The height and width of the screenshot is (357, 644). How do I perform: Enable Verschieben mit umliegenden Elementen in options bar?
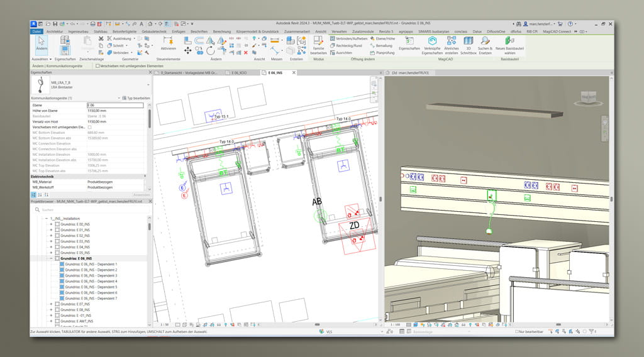(97, 65)
